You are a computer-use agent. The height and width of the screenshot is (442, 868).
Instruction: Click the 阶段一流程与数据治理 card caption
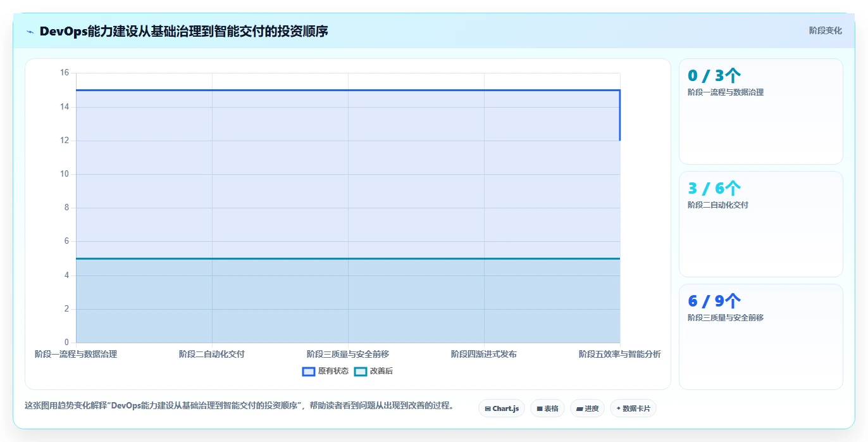726,92
